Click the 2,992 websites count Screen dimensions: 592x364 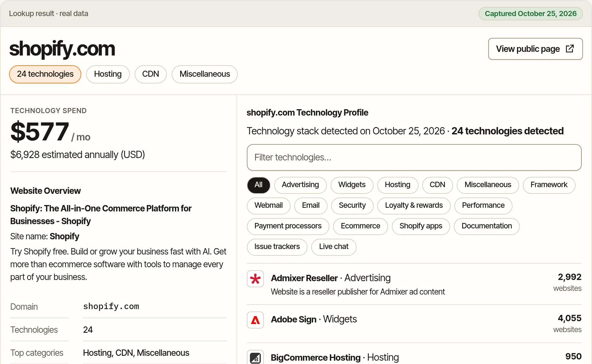pos(567,282)
